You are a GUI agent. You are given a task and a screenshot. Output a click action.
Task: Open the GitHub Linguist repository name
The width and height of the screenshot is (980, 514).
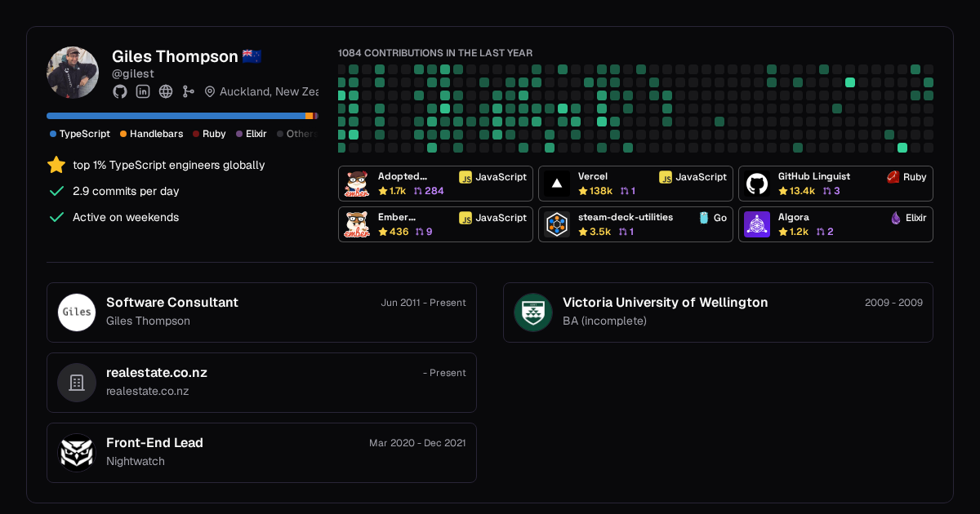814,176
